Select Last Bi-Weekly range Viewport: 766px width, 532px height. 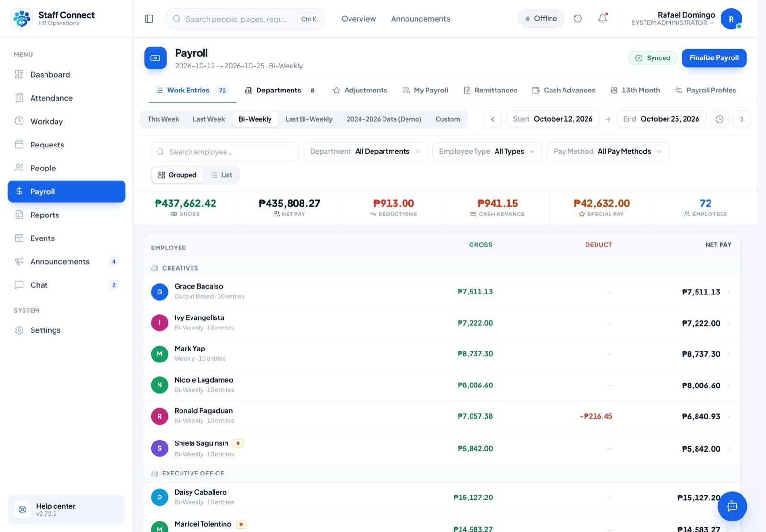point(309,119)
